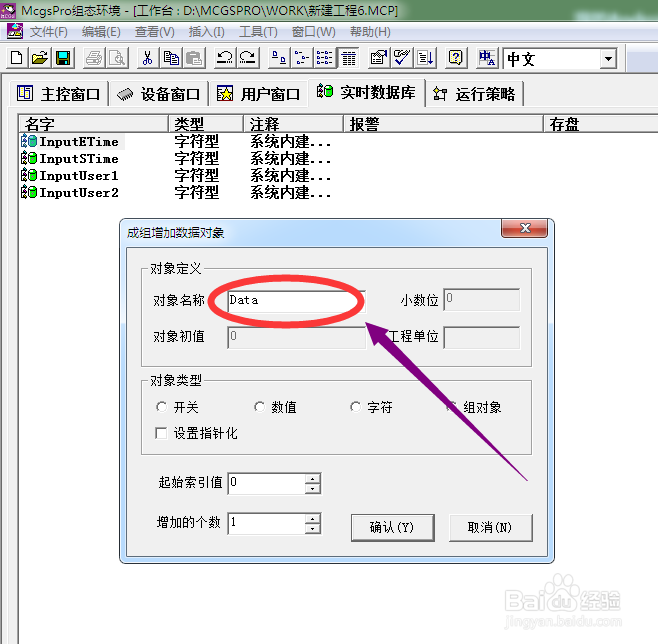Open the 查看(V) menu
The width and height of the screenshot is (658, 644).
pyautogui.click(x=154, y=32)
